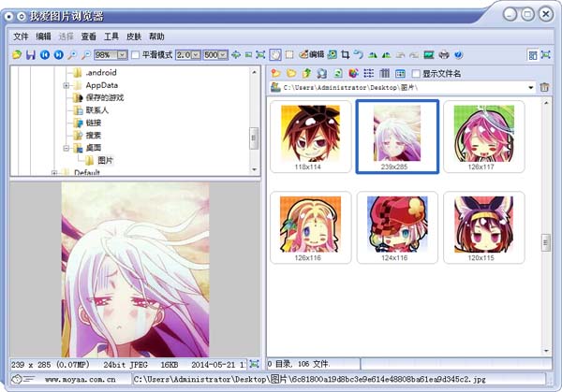562x392 pixels.
Task: Click the green landscape picture icon
Action: pos(429,55)
